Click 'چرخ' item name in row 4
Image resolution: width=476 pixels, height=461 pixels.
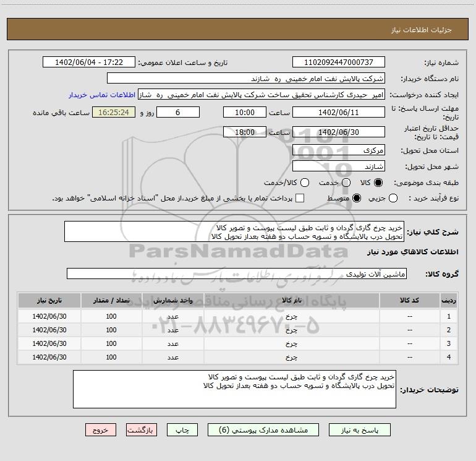click(291, 358)
